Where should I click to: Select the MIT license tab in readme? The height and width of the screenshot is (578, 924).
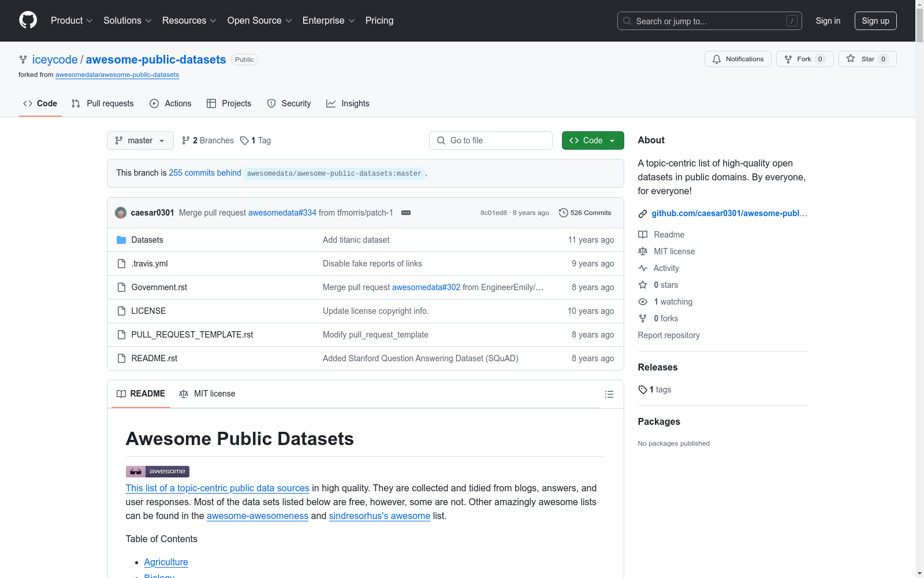pos(207,394)
